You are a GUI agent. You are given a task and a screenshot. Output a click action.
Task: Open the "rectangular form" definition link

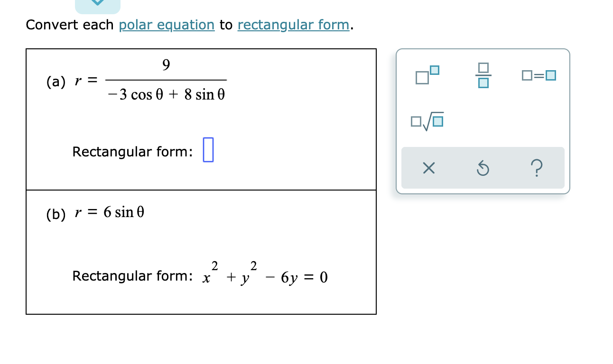(x=293, y=25)
